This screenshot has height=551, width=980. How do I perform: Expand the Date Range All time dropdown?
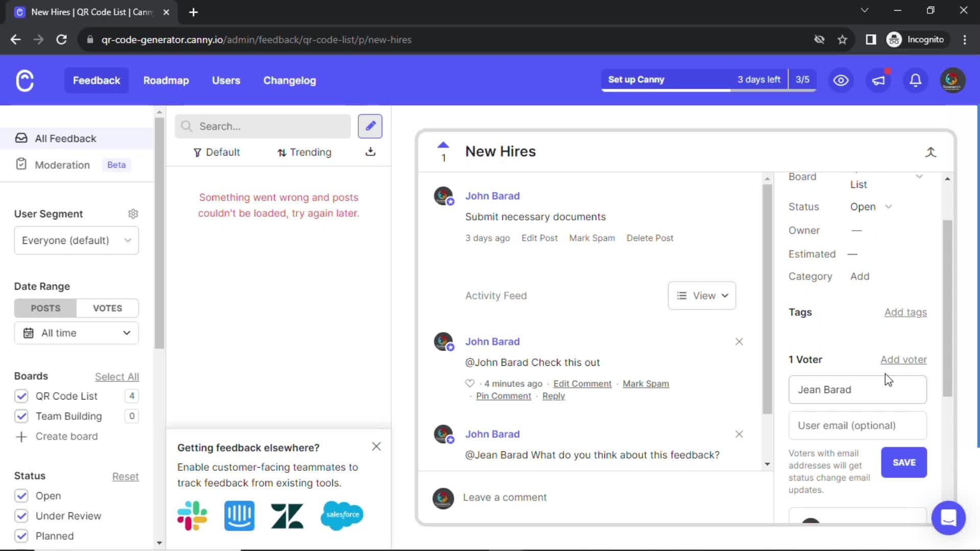(76, 332)
